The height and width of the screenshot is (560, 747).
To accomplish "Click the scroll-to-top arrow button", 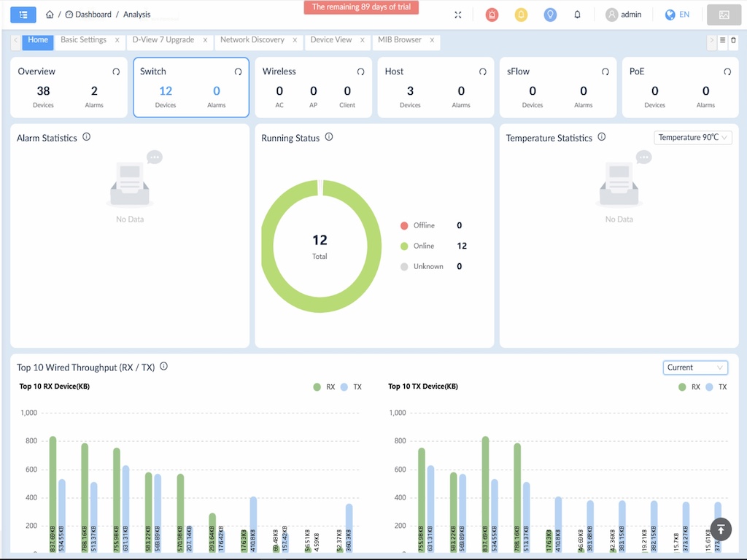I will point(720,529).
